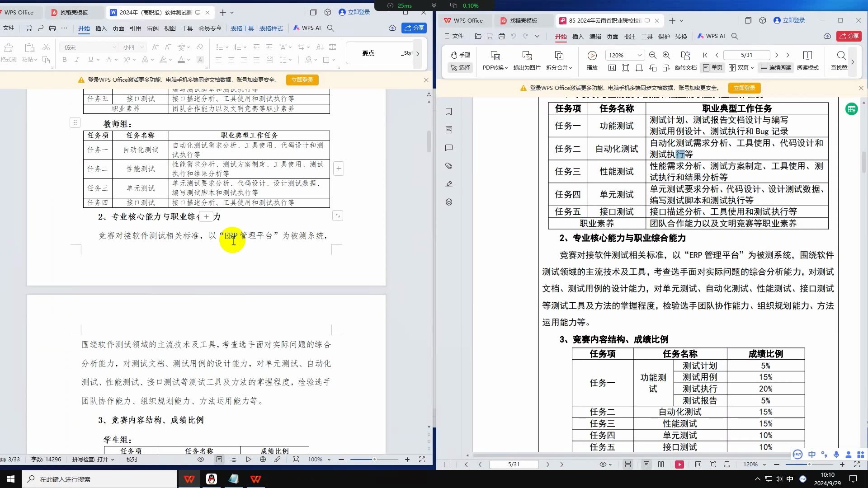
Task: Expand the Writer styles gallery
Action: click(x=418, y=53)
